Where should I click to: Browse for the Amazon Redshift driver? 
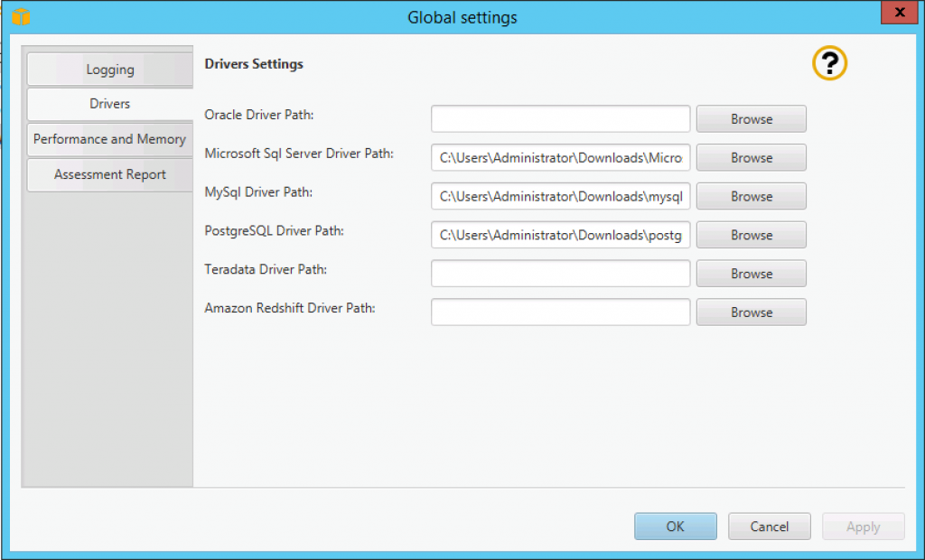point(751,312)
